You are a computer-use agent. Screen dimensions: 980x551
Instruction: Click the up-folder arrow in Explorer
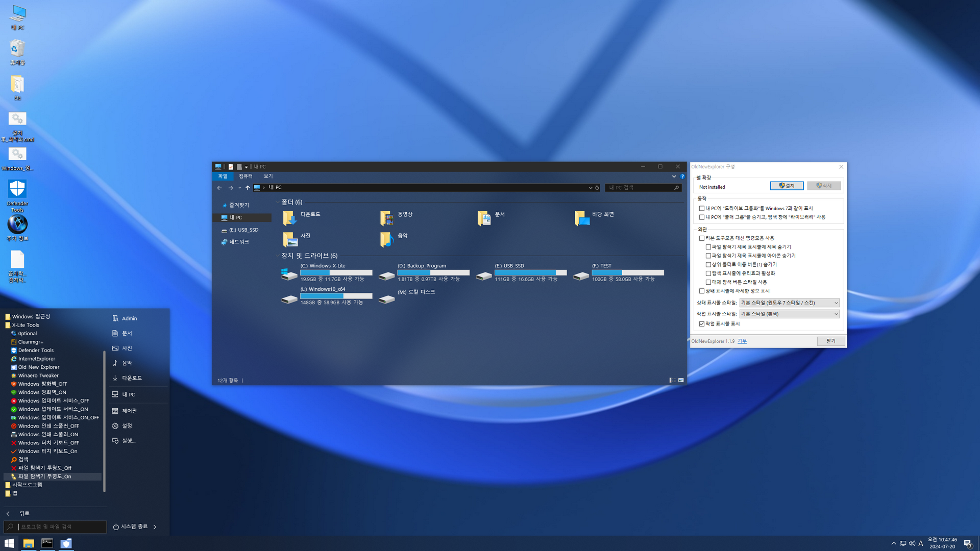(x=248, y=188)
